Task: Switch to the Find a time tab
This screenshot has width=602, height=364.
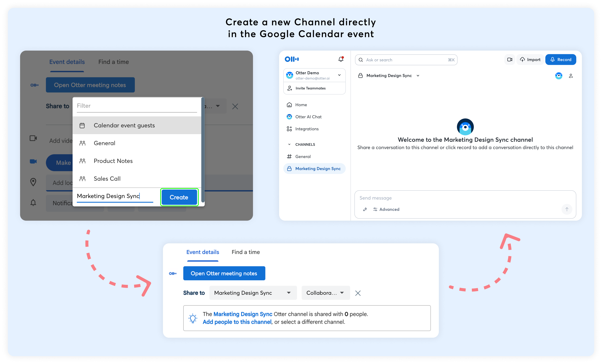Action: (246, 252)
